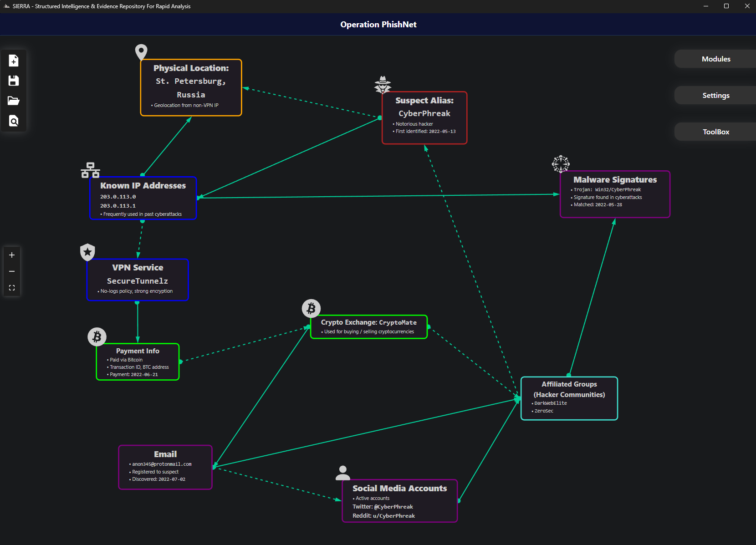
Task: Click the Bitcoin icon beside Crypto Exchange node
Action: (312, 309)
